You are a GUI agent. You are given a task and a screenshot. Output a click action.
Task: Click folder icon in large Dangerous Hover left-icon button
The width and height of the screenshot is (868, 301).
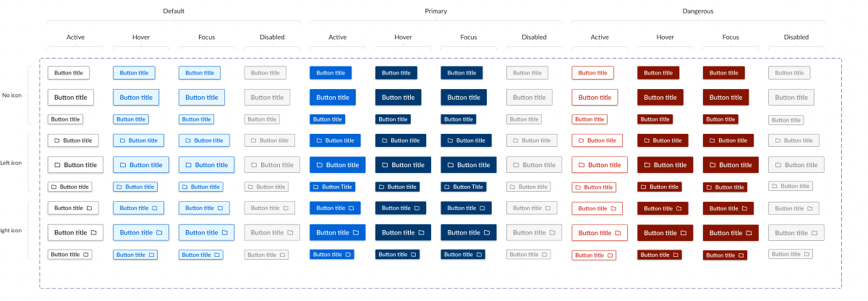click(647, 165)
